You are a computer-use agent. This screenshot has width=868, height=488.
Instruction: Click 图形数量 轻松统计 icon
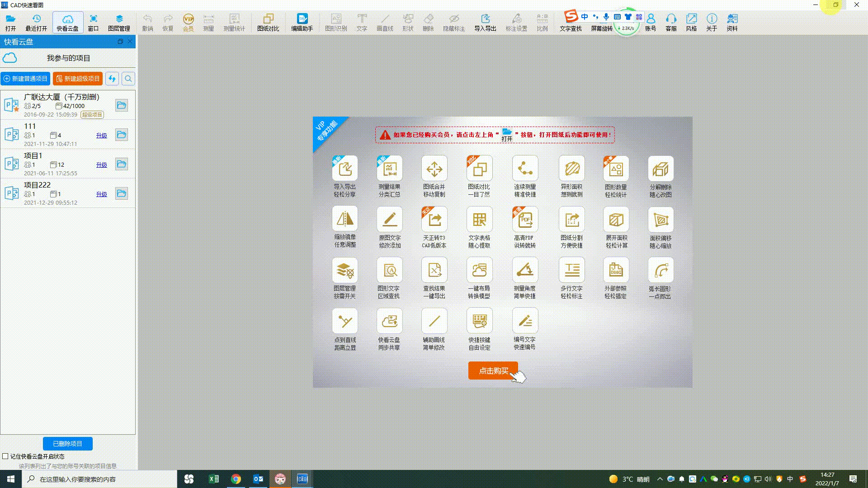(616, 169)
